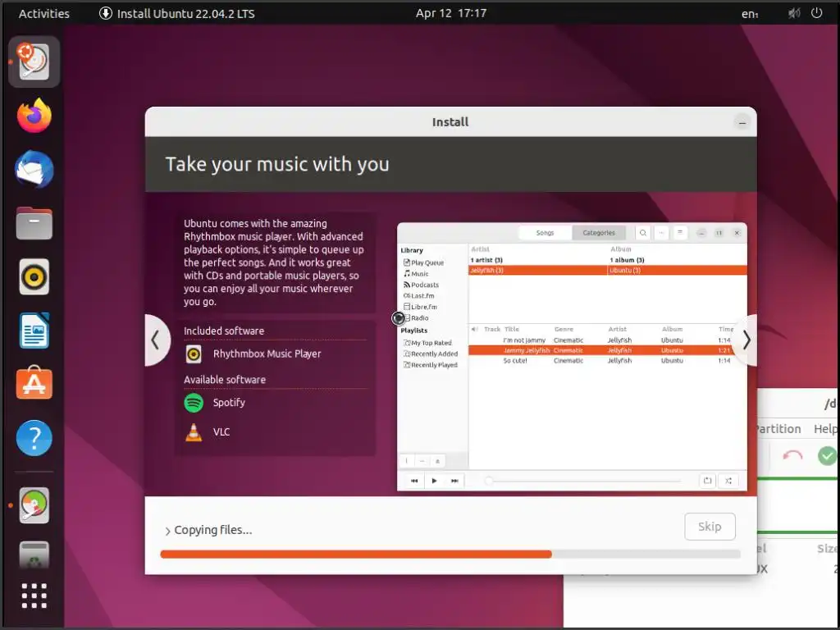Click the Jellyfish (3) artist row

click(x=538, y=270)
